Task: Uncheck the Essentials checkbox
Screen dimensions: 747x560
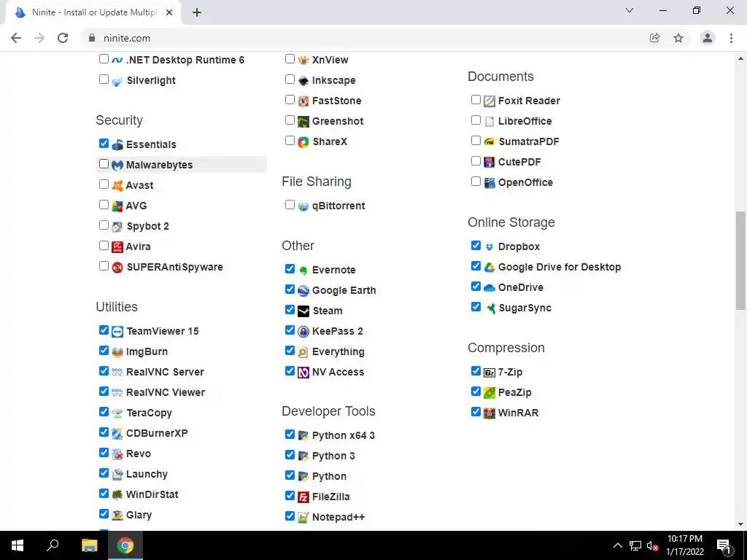Action: (x=104, y=144)
